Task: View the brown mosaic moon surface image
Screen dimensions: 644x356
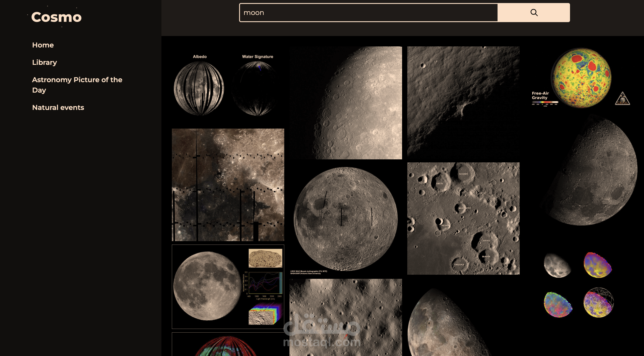Action: coord(228,185)
